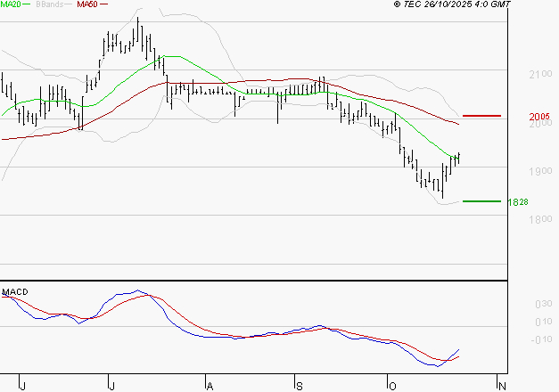Click the 010 MACD axis label
The image size is (559, 392).
tap(544, 322)
